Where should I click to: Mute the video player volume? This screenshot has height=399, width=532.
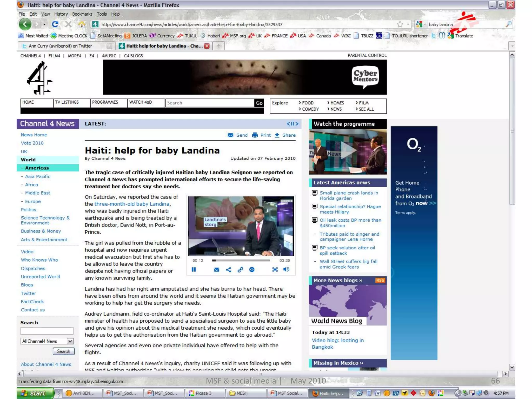click(286, 270)
